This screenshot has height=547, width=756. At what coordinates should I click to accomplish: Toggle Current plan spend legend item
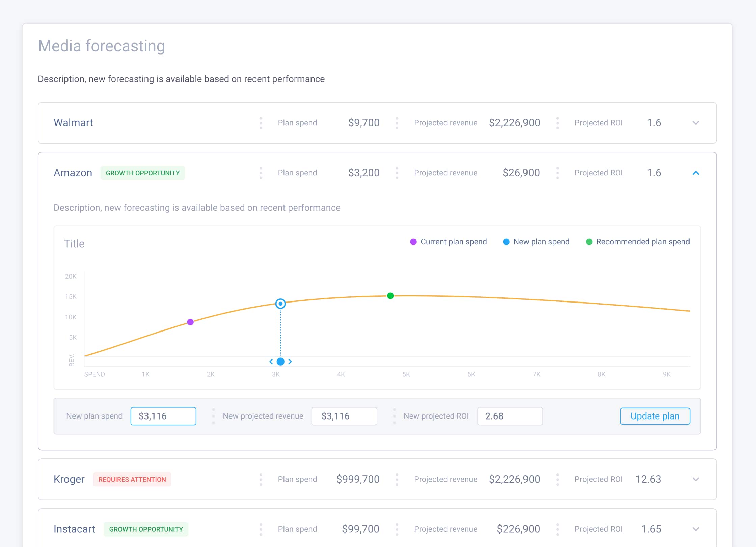click(x=449, y=242)
